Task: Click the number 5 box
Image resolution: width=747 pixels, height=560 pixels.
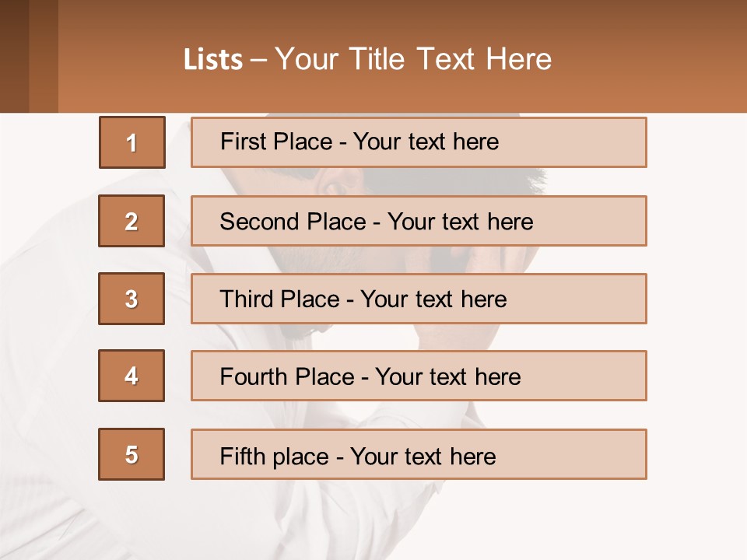Action: 132,454
